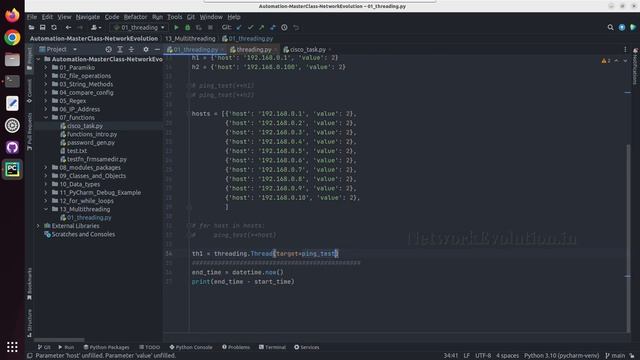Navigate back with the left arrow
Screen dimensions: 640x360
(x=68, y=27)
